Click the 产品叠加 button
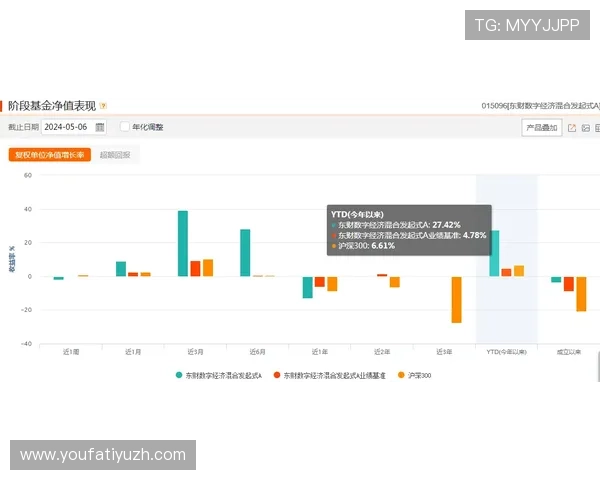This screenshot has width=600, height=480. [x=541, y=127]
